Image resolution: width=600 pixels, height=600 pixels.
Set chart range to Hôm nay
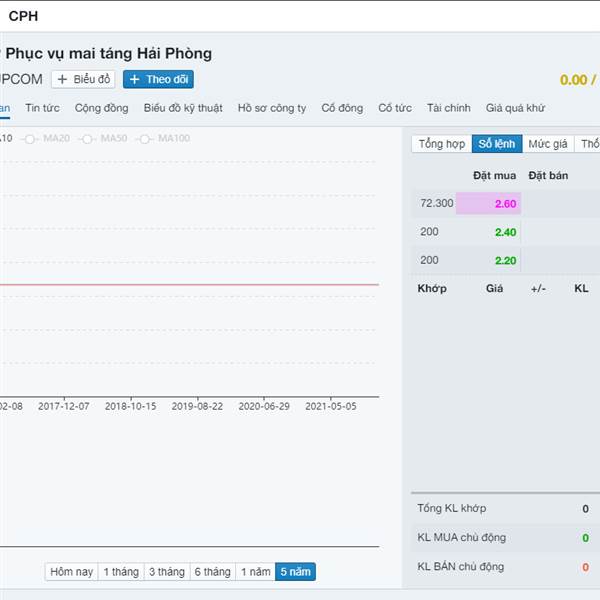72,572
